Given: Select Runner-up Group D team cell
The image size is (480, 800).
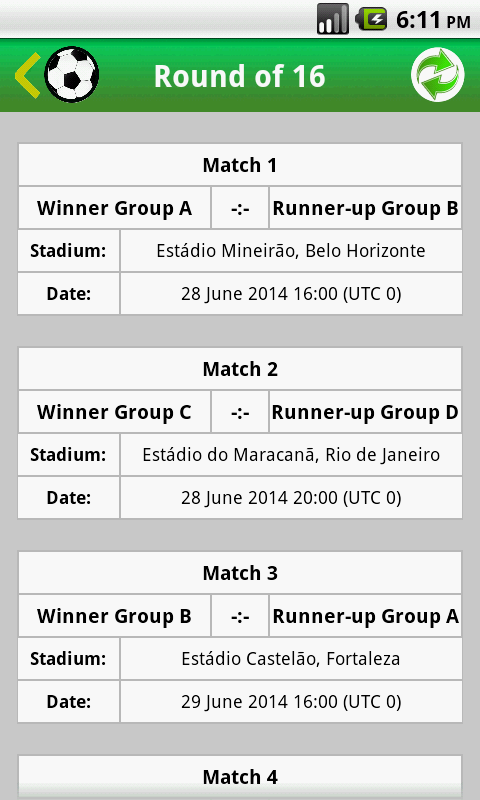Looking at the screenshot, I should click(x=365, y=412).
